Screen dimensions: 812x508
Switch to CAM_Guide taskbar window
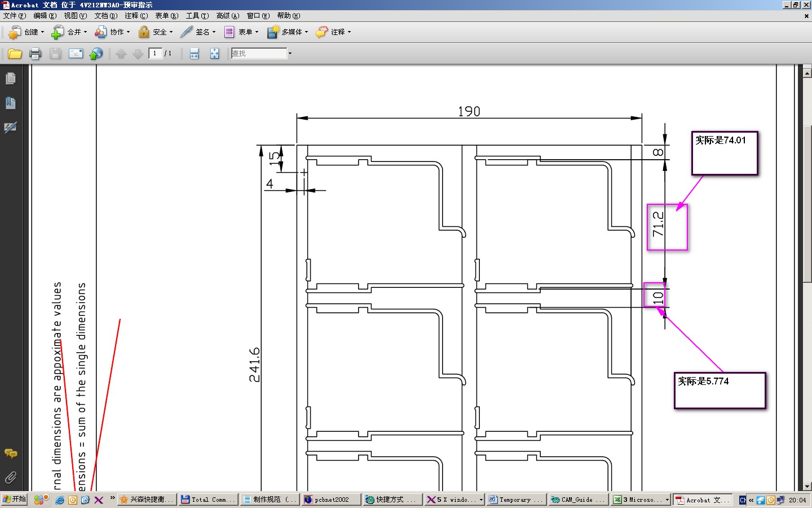pos(578,500)
